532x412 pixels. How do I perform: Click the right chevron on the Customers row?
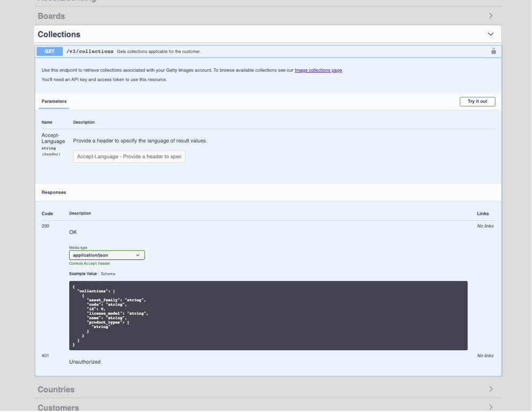pyautogui.click(x=491, y=407)
